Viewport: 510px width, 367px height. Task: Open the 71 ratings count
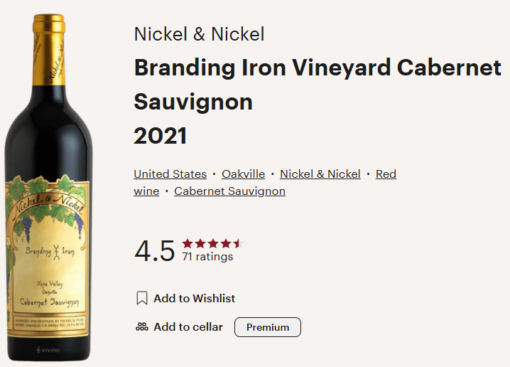(207, 257)
